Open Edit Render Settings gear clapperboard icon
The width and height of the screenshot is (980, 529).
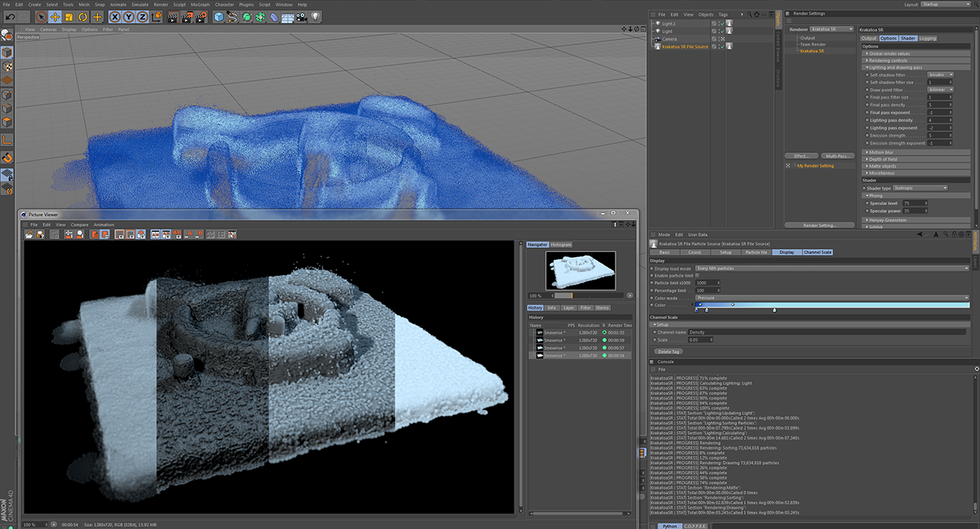click(x=201, y=16)
